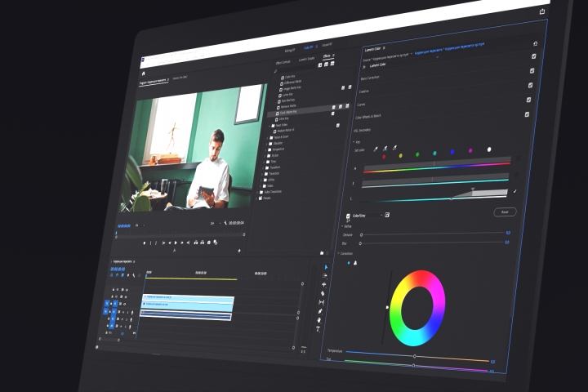Image resolution: width=588 pixels, height=392 pixels.
Task: Switch to the Effects tab
Action: click(x=327, y=56)
